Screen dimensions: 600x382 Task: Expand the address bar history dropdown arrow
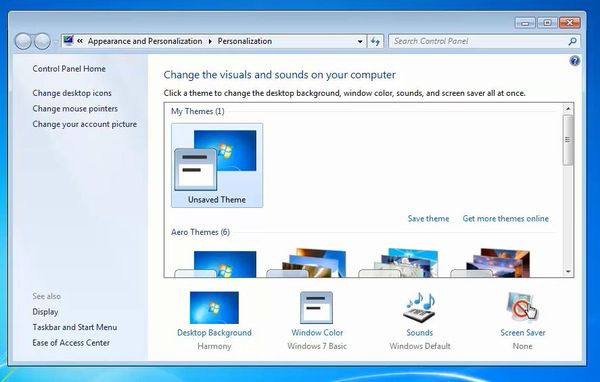click(x=360, y=41)
